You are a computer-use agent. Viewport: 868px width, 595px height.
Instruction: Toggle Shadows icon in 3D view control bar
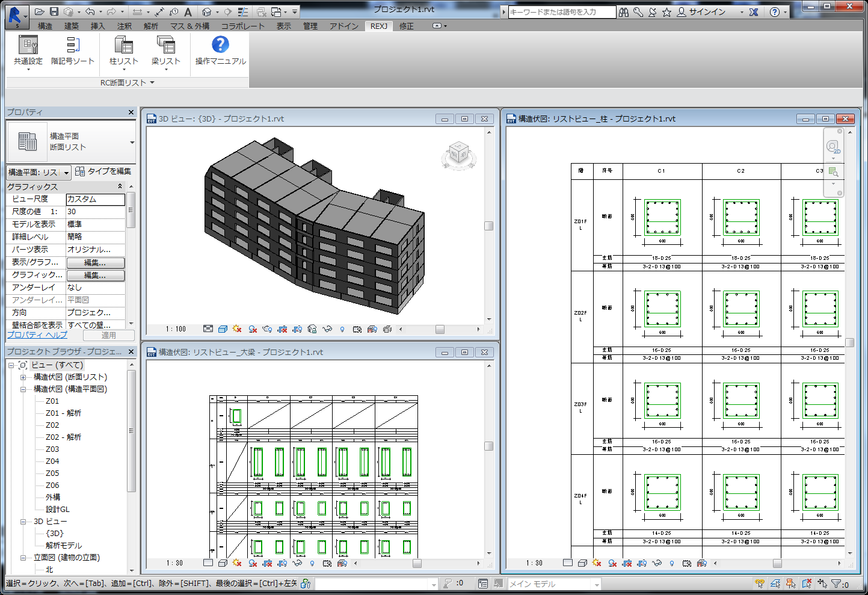pyautogui.click(x=253, y=329)
